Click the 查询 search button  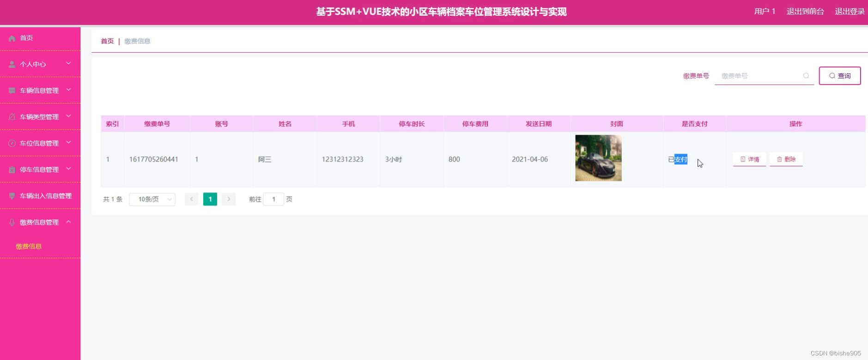tap(840, 76)
